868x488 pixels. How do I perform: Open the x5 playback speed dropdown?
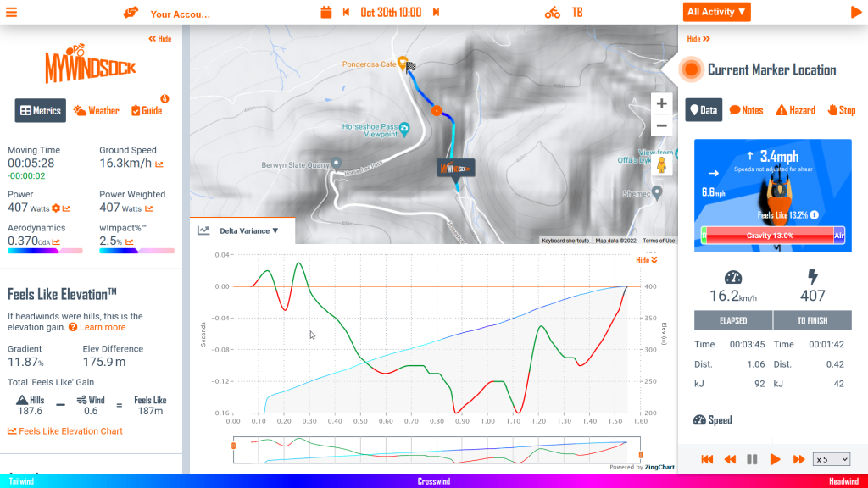831,459
